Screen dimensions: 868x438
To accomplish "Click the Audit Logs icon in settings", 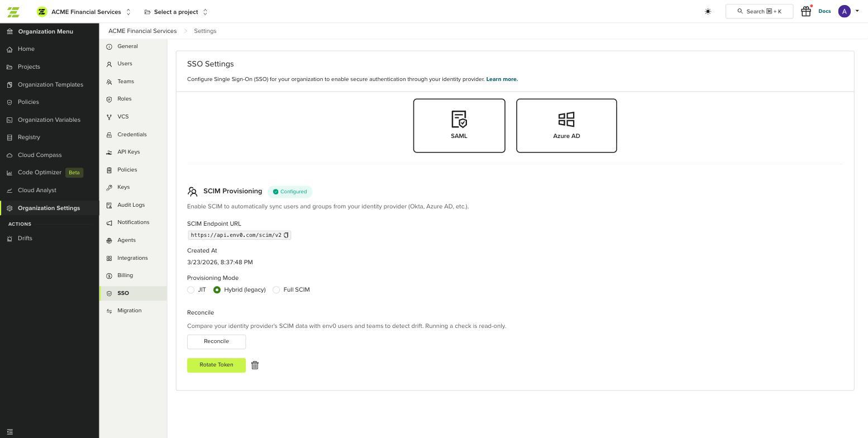I will tap(109, 206).
